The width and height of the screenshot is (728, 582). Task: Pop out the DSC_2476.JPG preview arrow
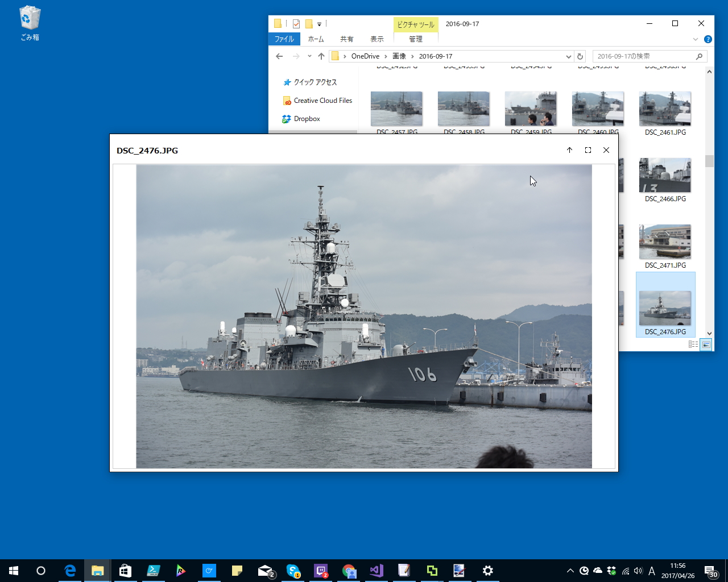point(569,150)
